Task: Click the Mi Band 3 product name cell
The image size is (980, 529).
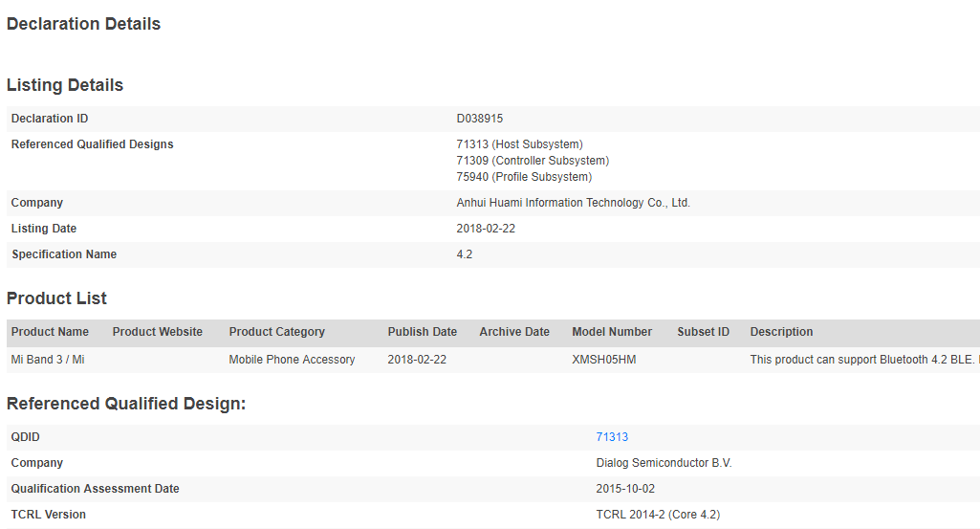Action: coord(48,360)
